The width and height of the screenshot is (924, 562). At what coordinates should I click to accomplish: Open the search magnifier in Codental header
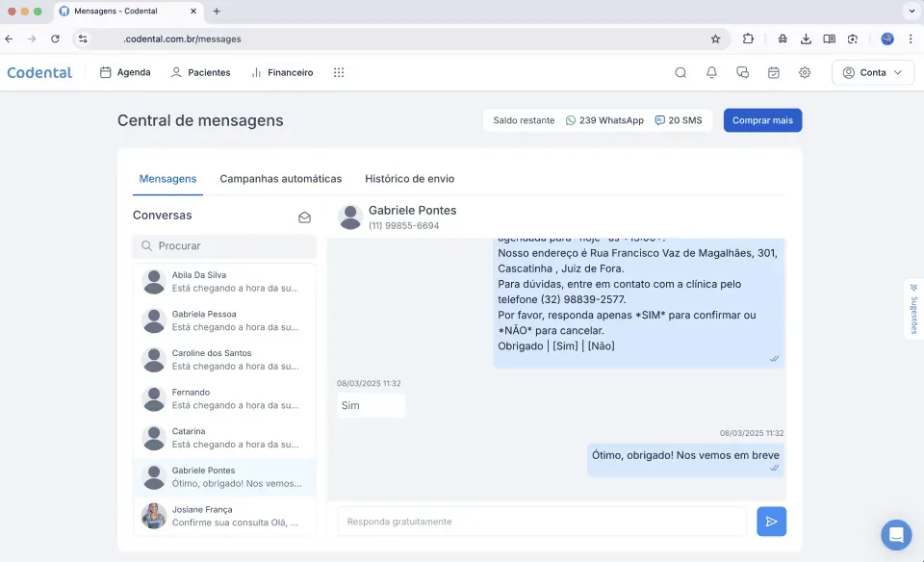point(680,72)
